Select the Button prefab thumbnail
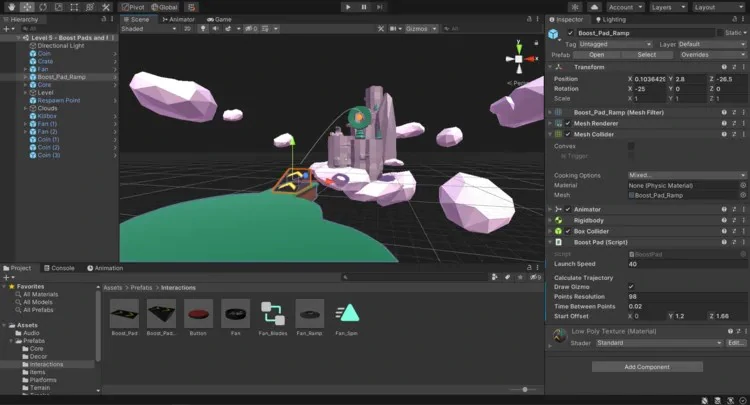This screenshot has height=405, width=750. 199,311
